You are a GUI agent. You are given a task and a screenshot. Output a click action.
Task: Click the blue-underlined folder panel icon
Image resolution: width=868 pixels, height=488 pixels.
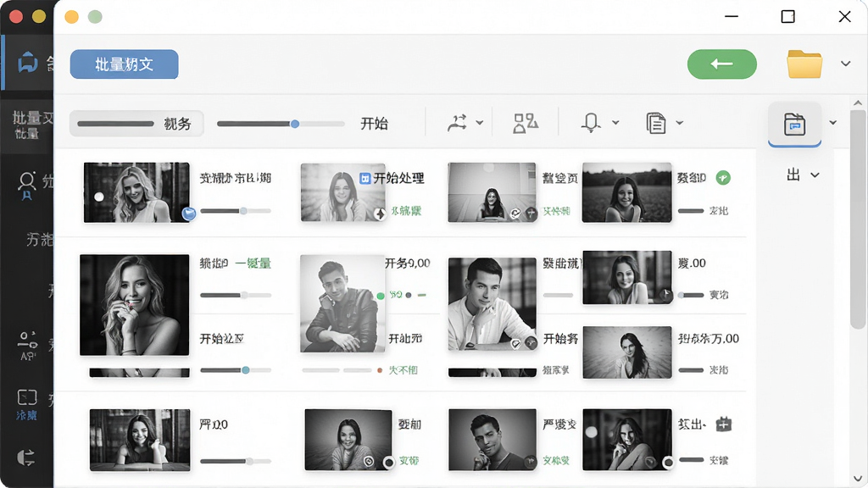[794, 124]
